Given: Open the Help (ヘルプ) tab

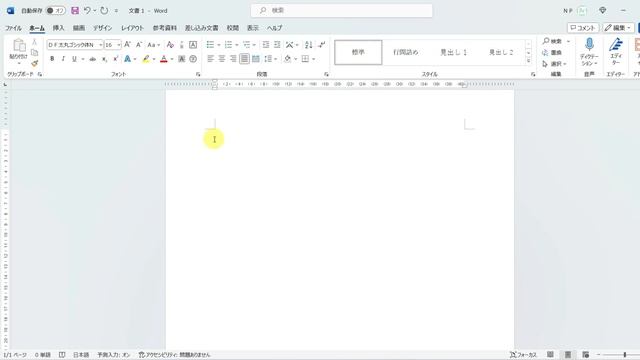Looking at the screenshot, I should coord(274,28).
